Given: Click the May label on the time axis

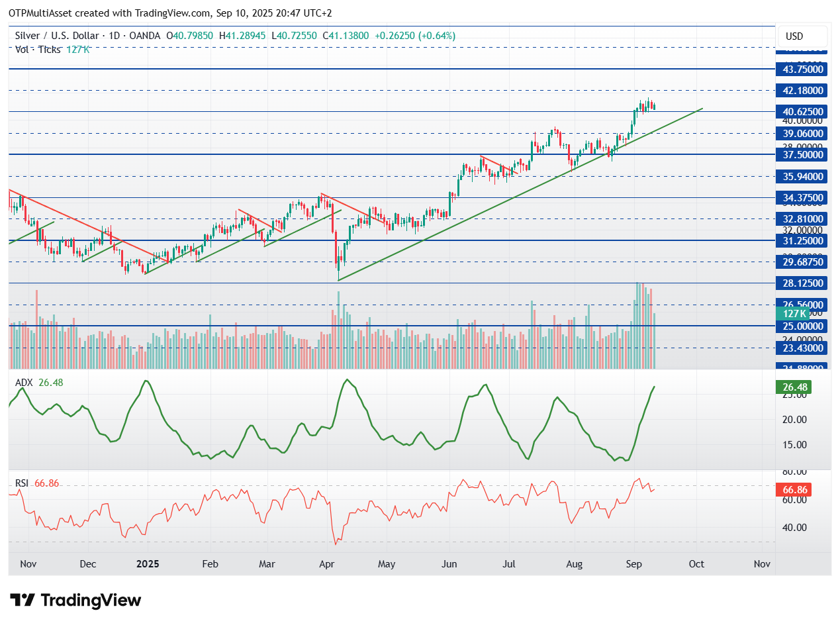Looking at the screenshot, I should coord(387,564).
